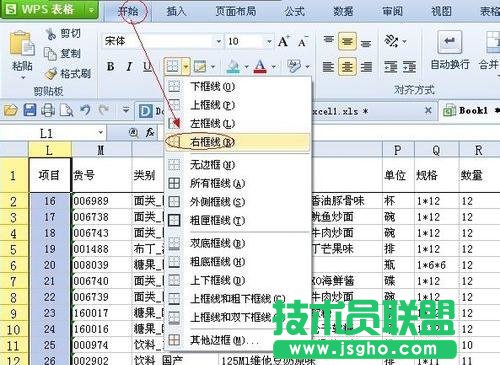This screenshot has width=500, height=365.
Task: Choose 粗匣框线 from border menu
Action: (238, 220)
